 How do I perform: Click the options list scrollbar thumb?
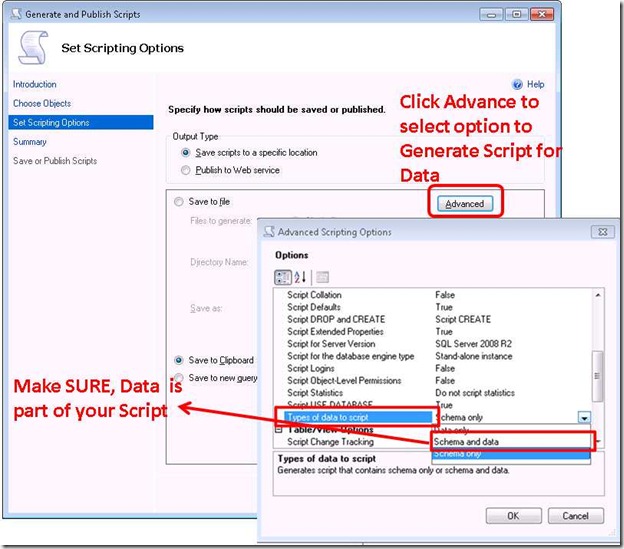(x=597, y=376)
